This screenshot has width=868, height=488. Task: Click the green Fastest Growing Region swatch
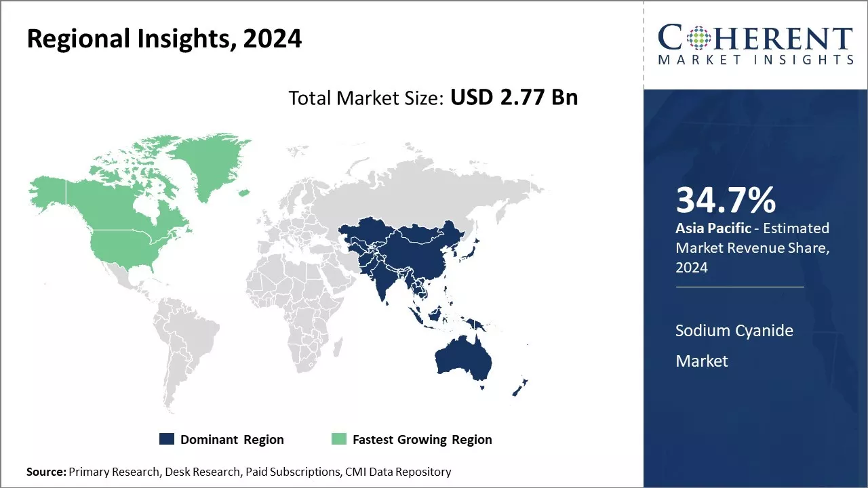(338, 439)
